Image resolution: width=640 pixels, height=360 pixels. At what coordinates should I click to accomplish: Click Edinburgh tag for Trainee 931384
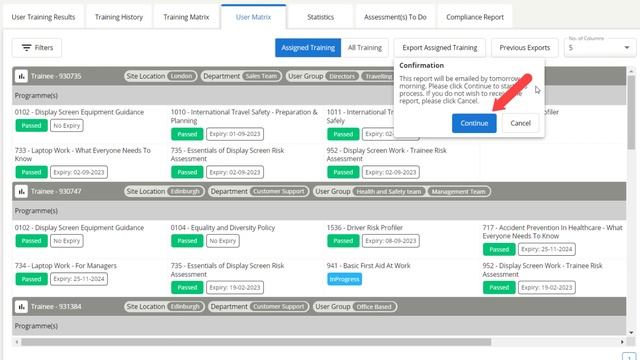[x=185, y=307]
